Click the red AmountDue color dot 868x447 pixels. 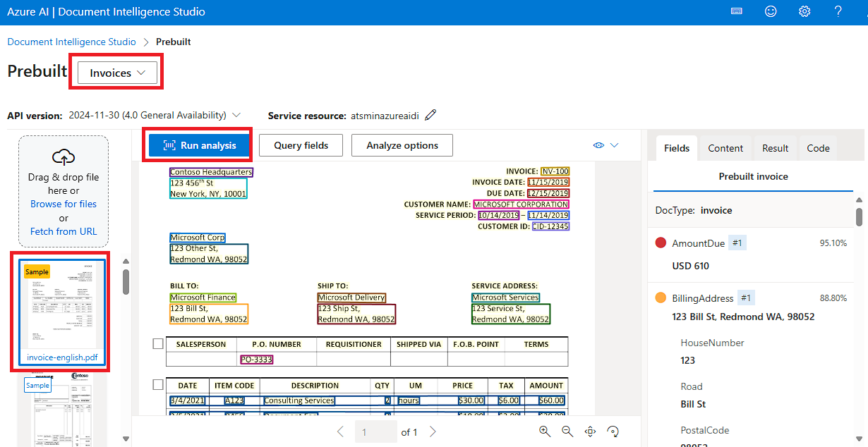pyautogui.click(x=661, y=243)
